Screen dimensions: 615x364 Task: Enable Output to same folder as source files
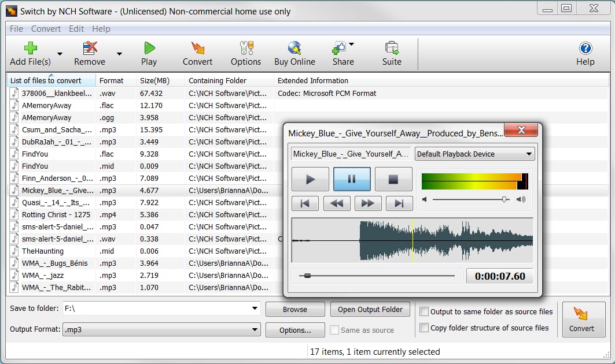[x=424, y=312]
